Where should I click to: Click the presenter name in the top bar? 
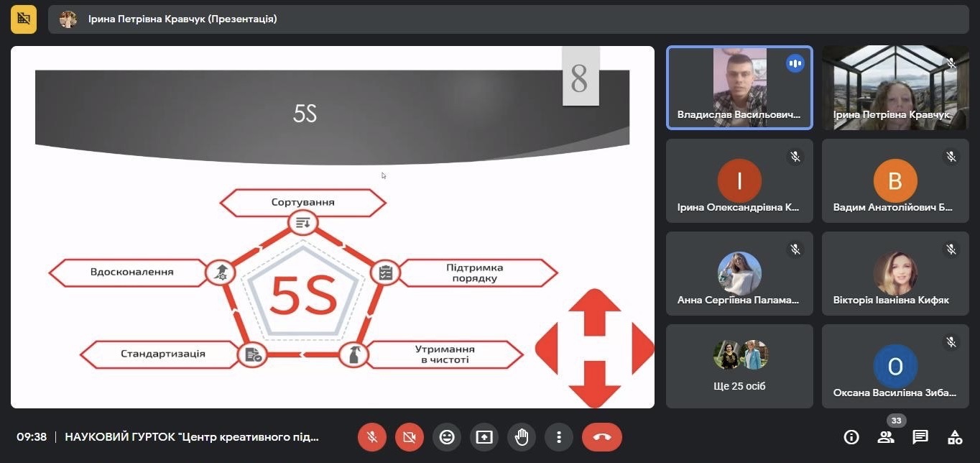(182, 19)
